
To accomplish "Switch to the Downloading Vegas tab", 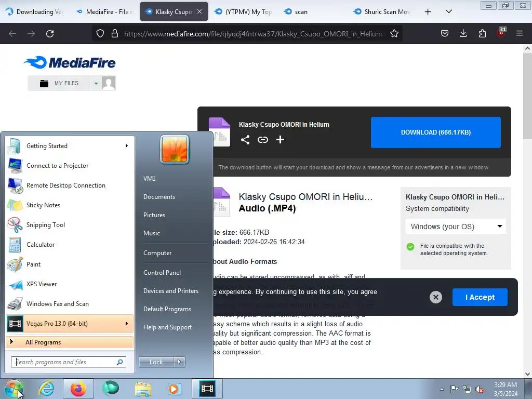I will tap(35, 11).
